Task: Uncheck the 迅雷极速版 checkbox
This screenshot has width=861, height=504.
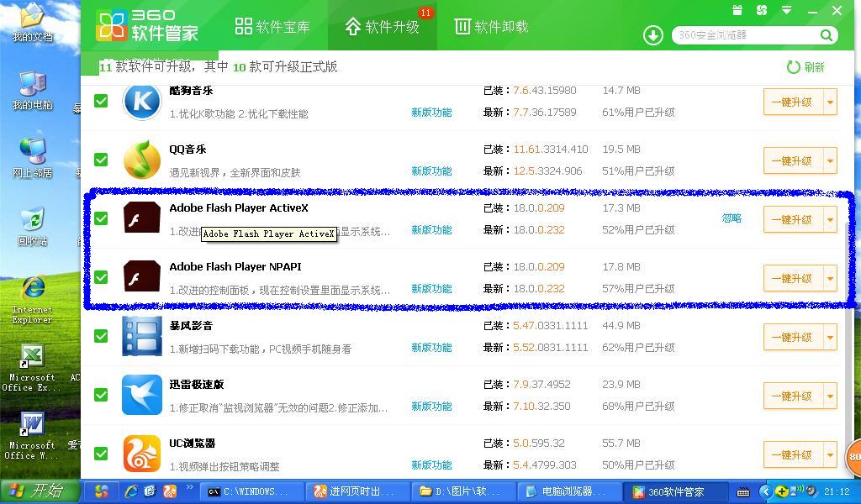Action: (x=101, y=394)
